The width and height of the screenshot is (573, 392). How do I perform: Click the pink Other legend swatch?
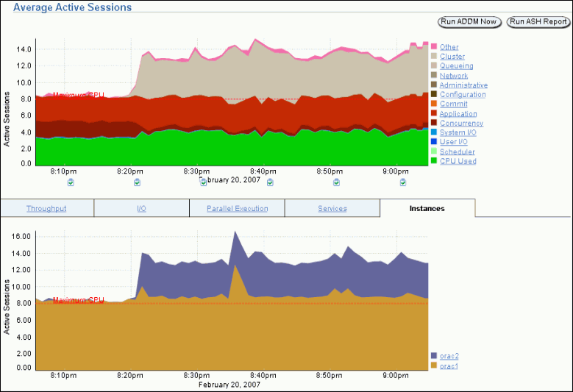tap(434, 47)
